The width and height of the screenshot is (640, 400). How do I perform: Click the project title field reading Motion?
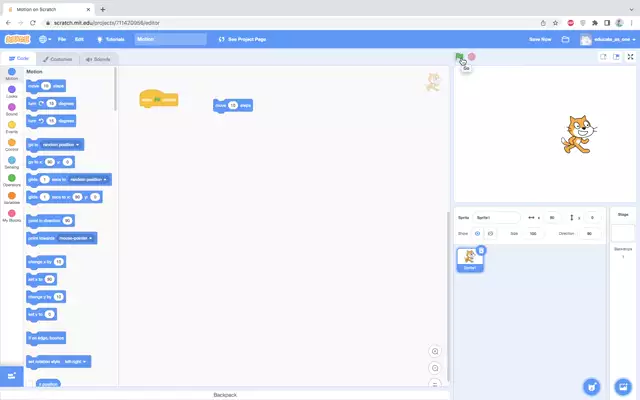click(171, 39)
